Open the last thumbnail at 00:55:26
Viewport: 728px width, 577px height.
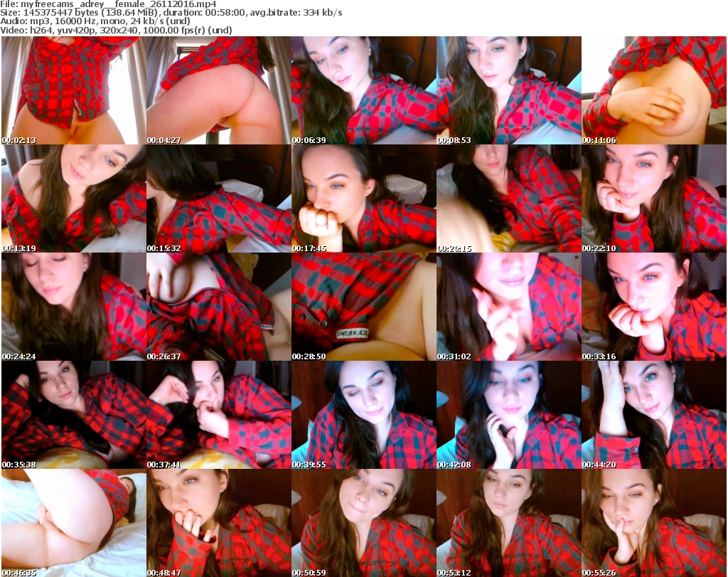pos(653,523)
